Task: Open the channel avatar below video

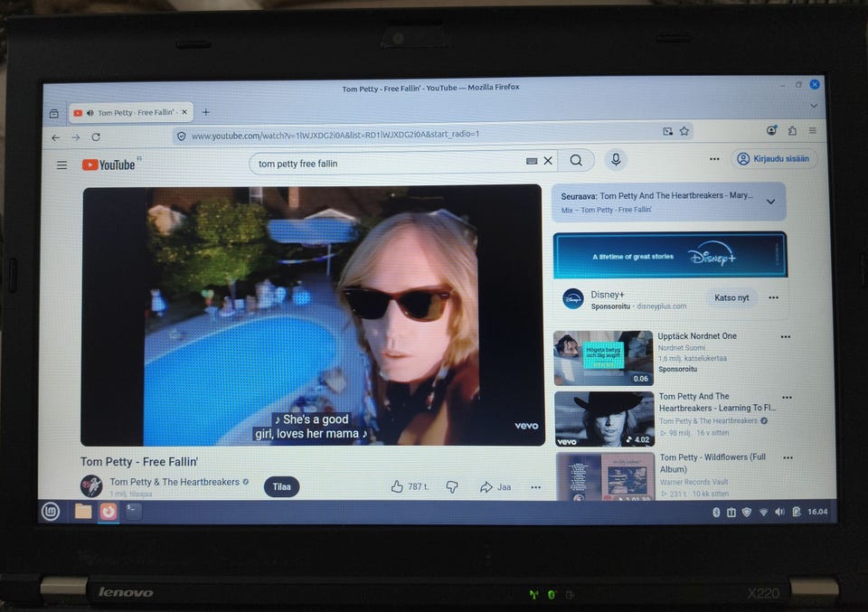Action: (x=91, y=485)
